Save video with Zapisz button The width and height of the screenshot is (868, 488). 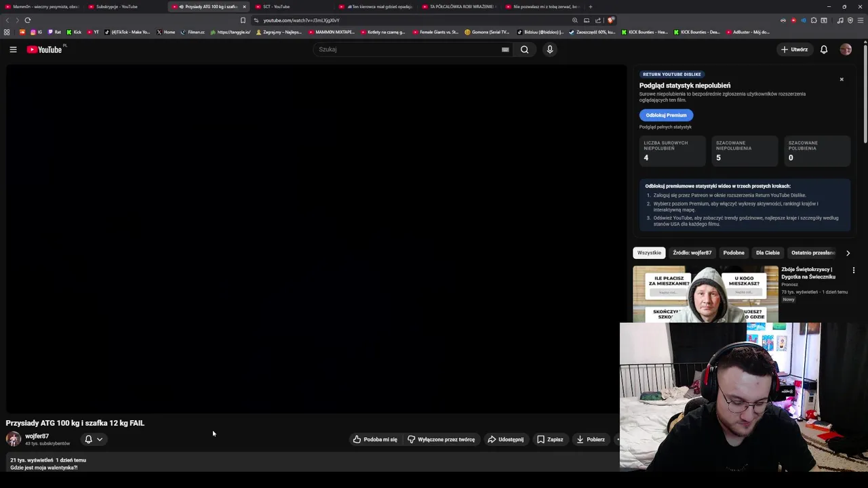(550, 439)
